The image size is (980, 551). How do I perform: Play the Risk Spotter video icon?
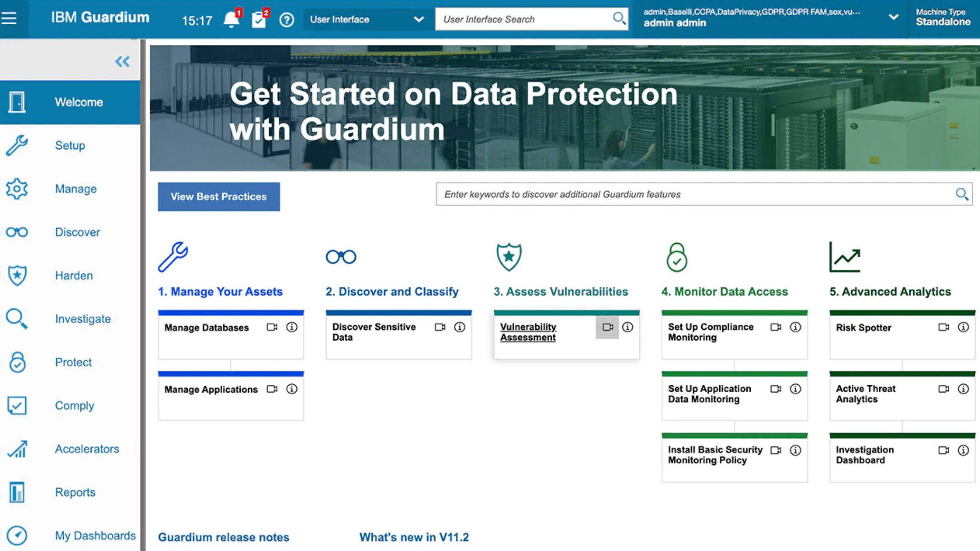click(943, 327)
